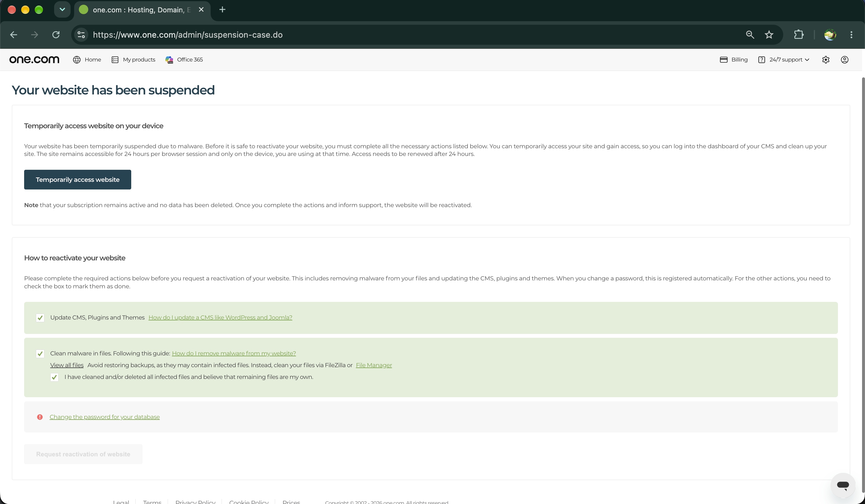Open the user account profile icon
The height and width of the screenshot is (504, 865).
point(845,60)
